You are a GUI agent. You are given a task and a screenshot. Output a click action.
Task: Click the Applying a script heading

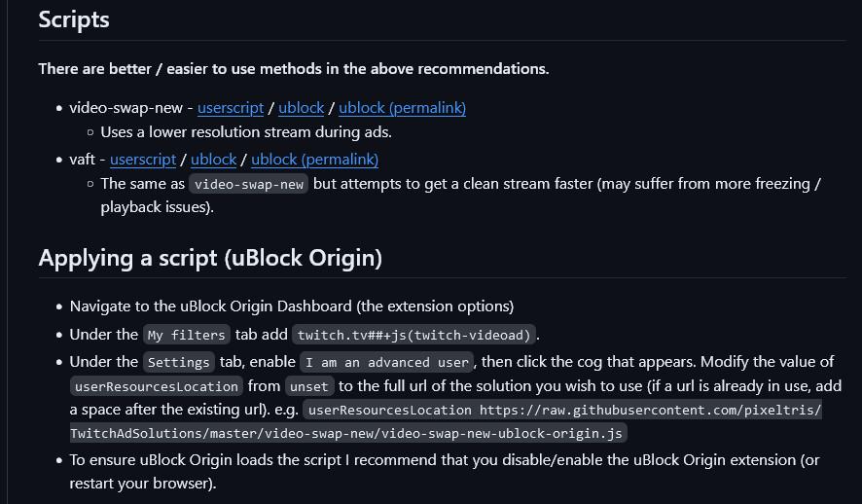(210, 258)
